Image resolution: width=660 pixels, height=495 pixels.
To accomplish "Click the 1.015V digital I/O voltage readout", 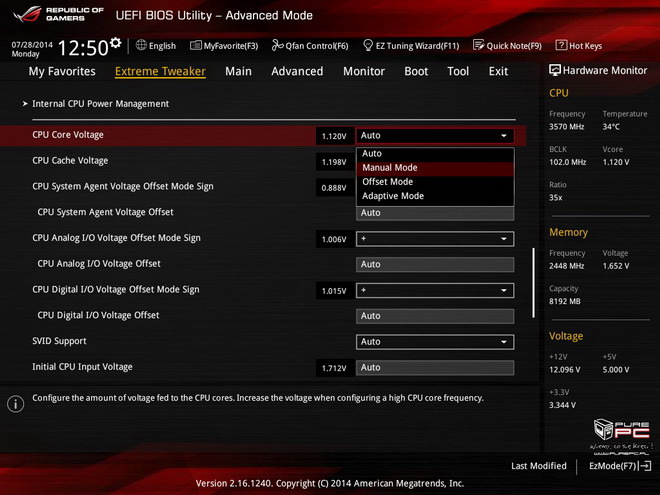I will (334, 291).
